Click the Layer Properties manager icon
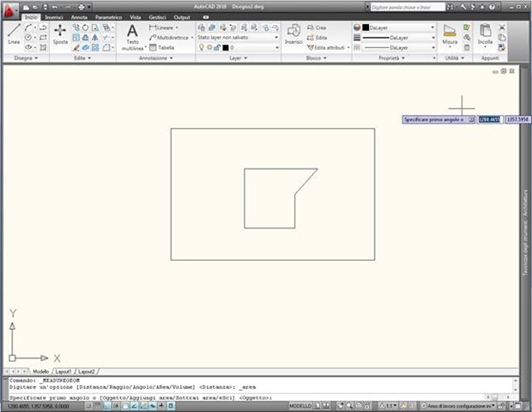The width and height of the screenshot is (532, 412). point(201,27)
